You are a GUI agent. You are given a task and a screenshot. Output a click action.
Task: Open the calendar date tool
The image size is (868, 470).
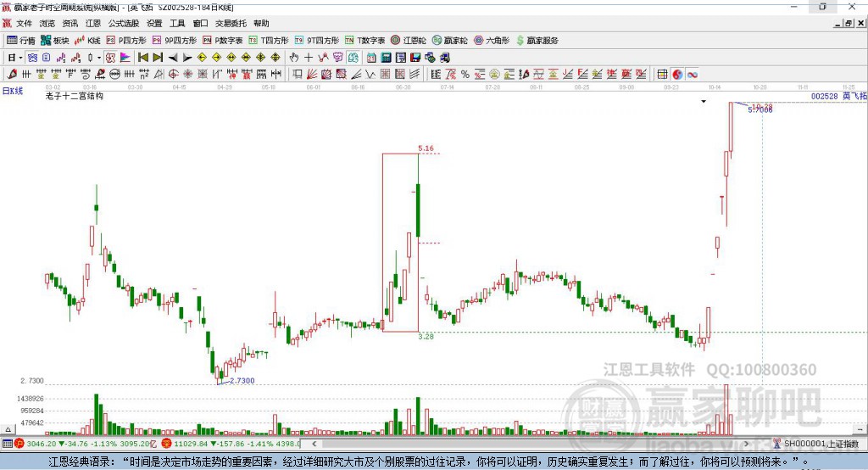pos(371,58)
